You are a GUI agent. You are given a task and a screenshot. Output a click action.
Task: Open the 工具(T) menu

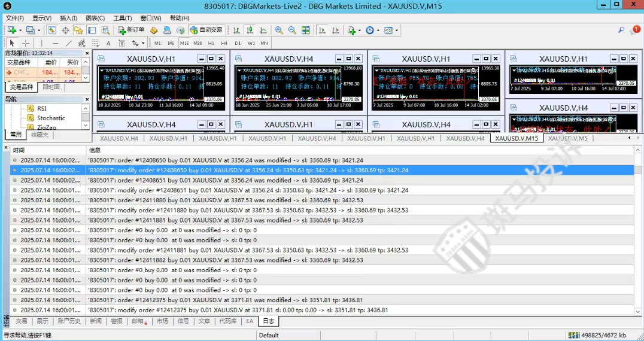pyautogui.click(x=123, y=18)
